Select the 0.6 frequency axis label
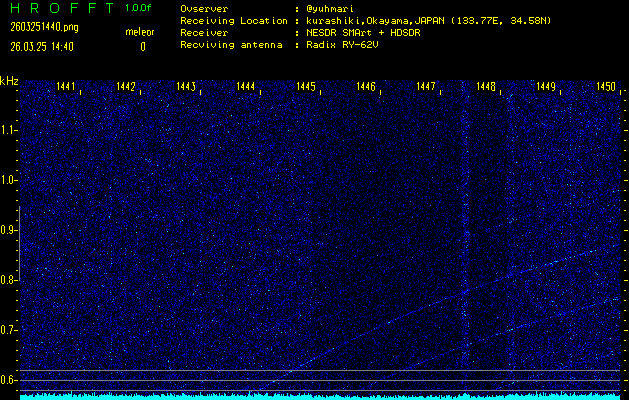This screenshot has height=400, width=629. pos(9,380)
